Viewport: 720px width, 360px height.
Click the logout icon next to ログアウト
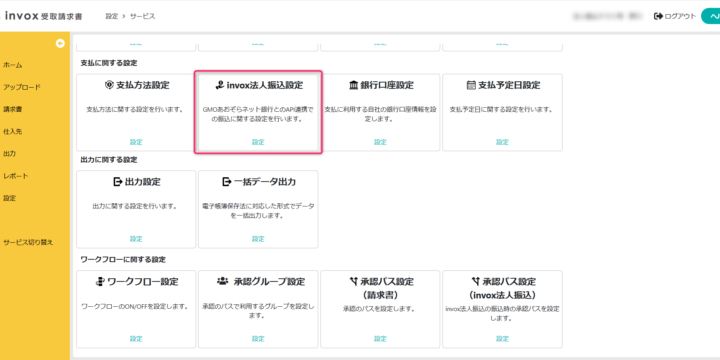point(658,16)
